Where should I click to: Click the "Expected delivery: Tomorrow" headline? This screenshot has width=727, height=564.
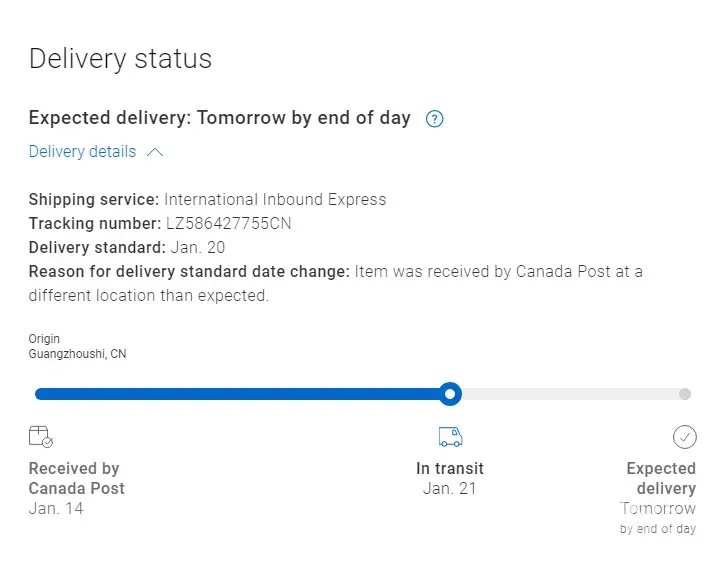(219, 118)
